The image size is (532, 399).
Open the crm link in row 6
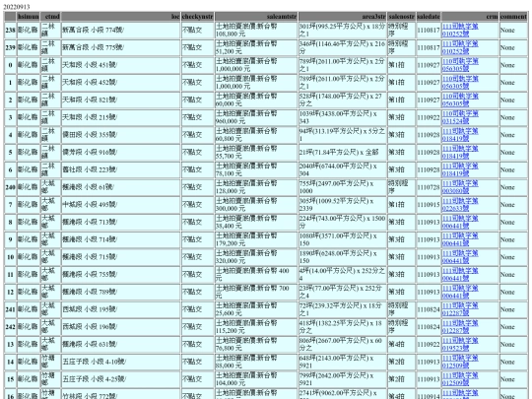tap(460, 169)
